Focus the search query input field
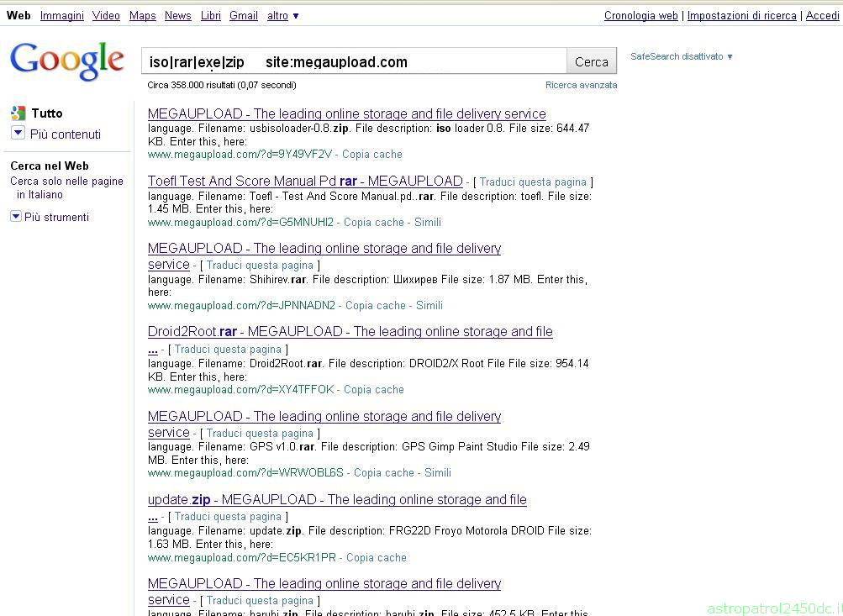This screenshot has height=616, width=843. 354,61
